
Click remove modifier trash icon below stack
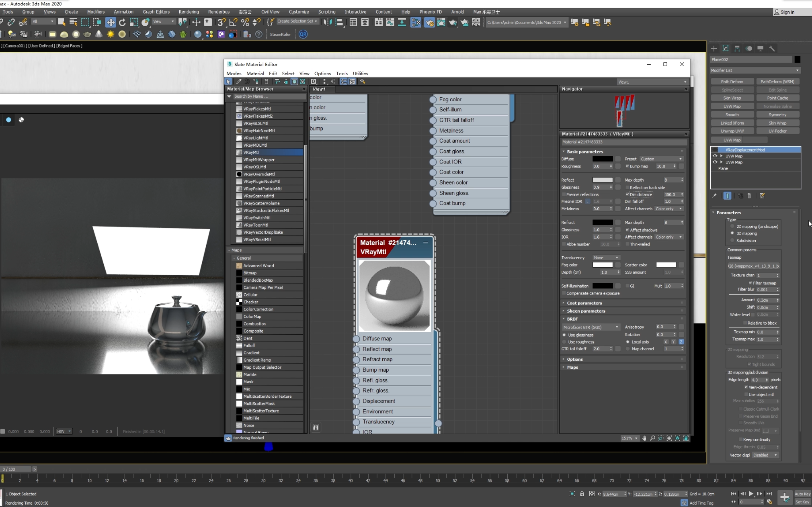click(x=749, y=196)
